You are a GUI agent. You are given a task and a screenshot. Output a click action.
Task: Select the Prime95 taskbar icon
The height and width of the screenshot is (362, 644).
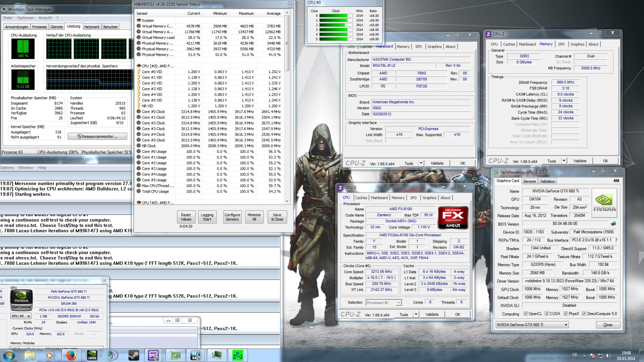(238, 356)
